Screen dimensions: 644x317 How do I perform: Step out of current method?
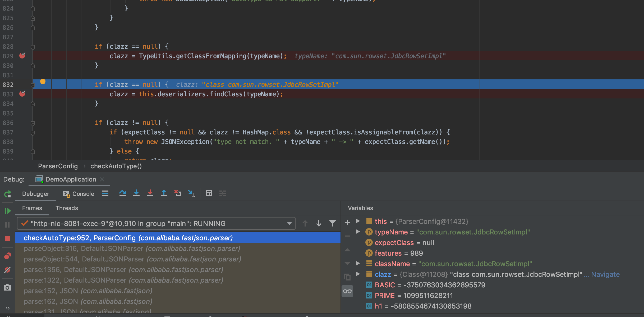164,193
